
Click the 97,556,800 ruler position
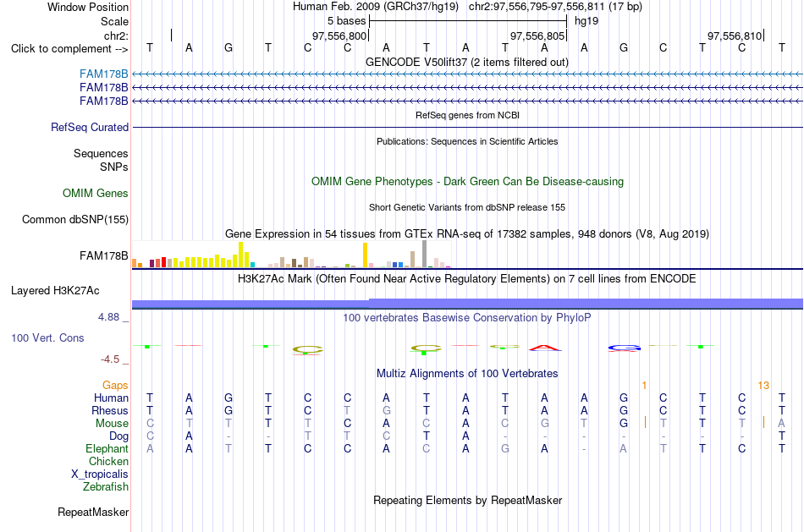click(339, 36)
